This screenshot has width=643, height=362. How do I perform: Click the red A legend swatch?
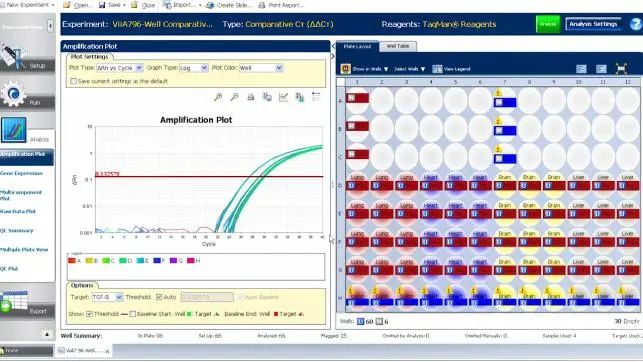coord(72,261)
